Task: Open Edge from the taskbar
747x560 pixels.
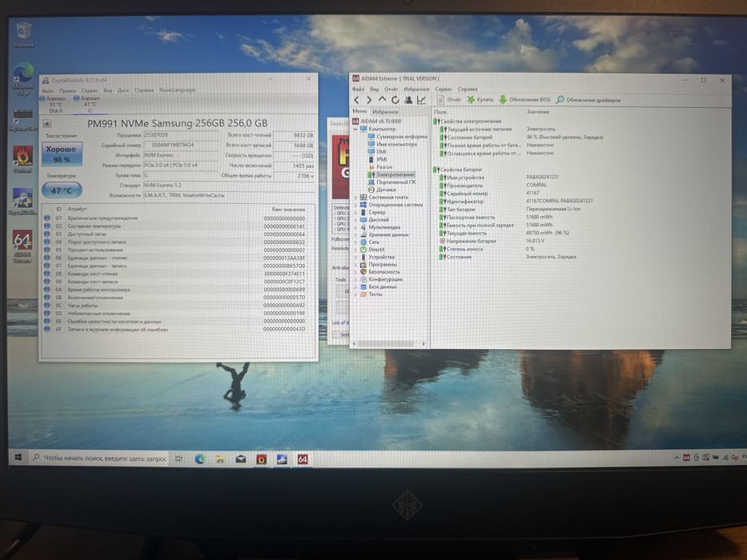Action: tap(199, 459)
